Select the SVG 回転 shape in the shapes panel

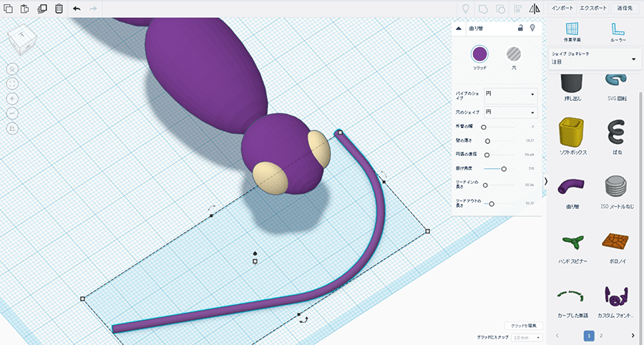617,88
